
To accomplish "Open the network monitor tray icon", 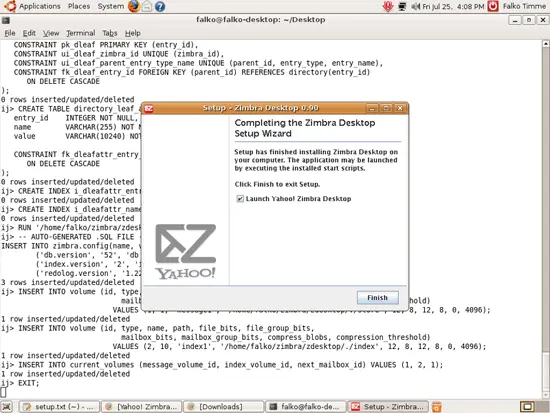I will [x=402, y=6].
